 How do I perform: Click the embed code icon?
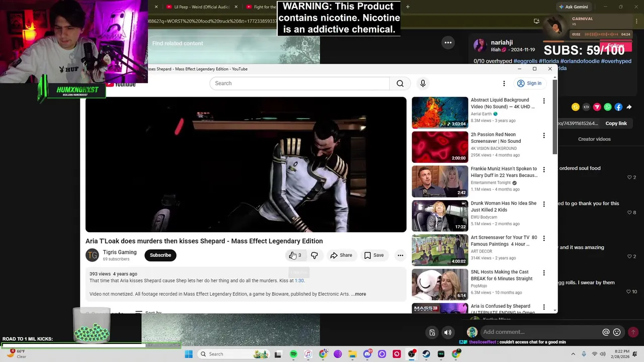[586, 107]
